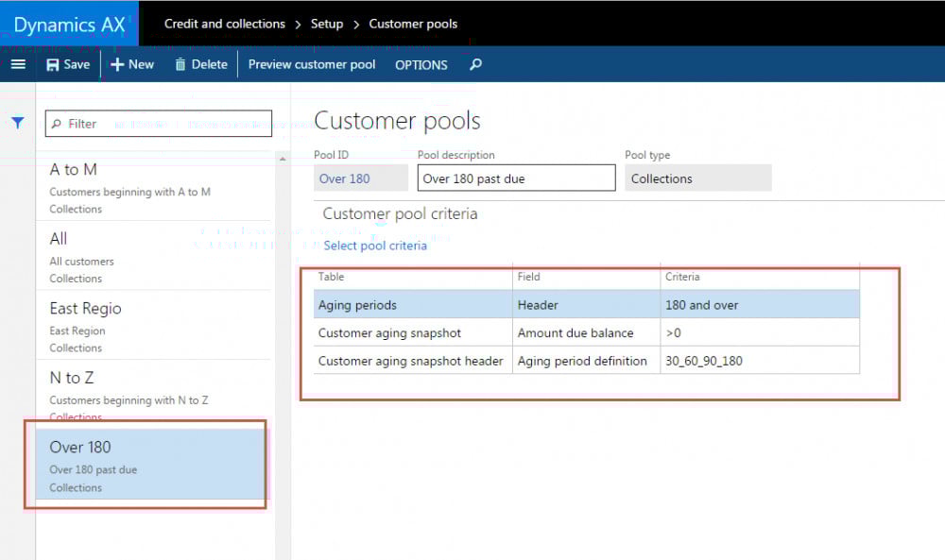Image resolution: width=945 pixels, height=560 pixels.
Task: Select the Over 180 pool entry
Action: (151, 465)
